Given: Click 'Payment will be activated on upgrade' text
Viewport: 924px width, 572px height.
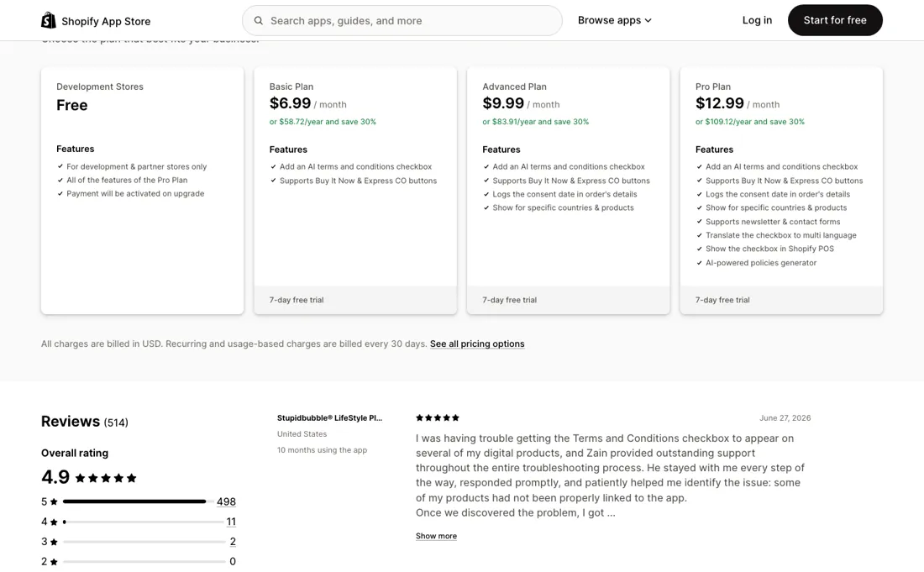Looking at the screenshot, I should click(135, 193).
